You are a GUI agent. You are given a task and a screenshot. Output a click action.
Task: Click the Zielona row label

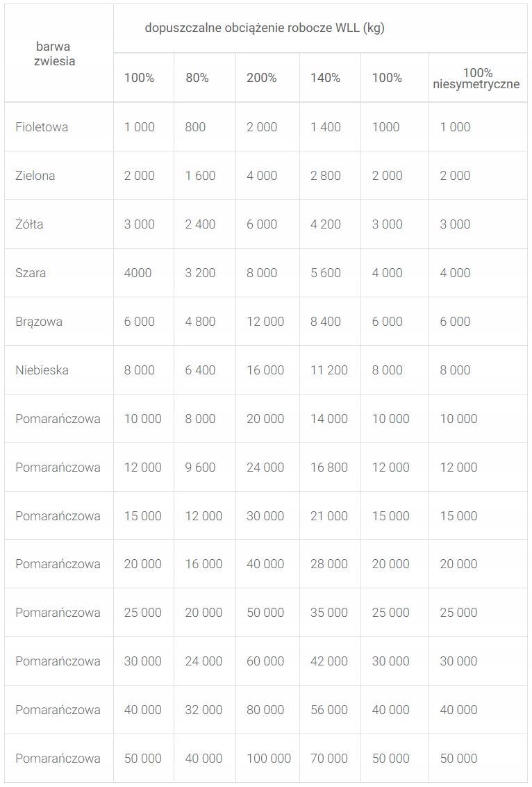[35, 176]
